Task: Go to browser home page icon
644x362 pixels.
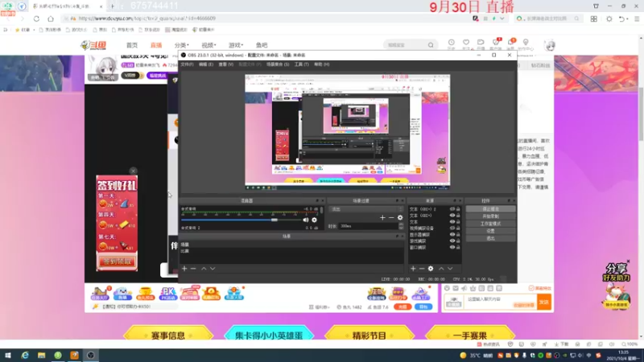Action: coord(51,19)
